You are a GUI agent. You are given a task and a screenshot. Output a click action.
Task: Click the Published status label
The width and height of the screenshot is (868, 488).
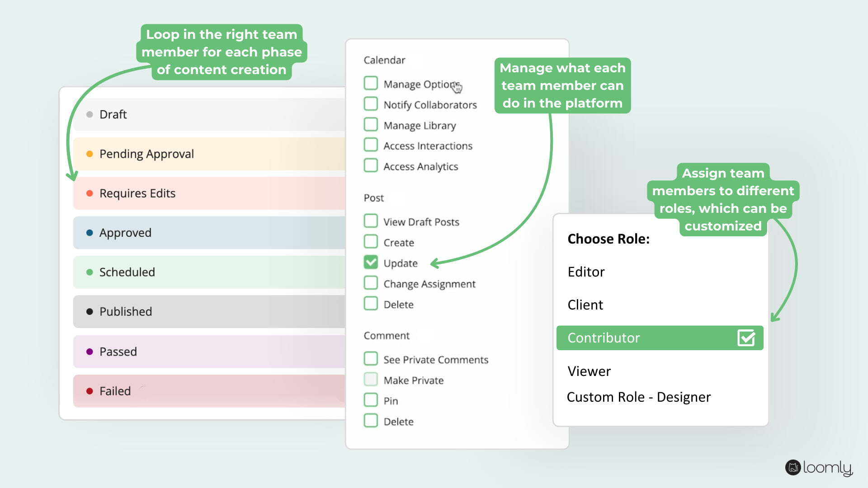click(x=125, y=311)
